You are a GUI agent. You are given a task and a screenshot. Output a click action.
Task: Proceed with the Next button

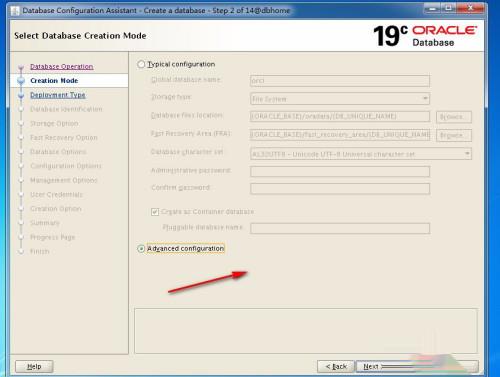(417, 366)
